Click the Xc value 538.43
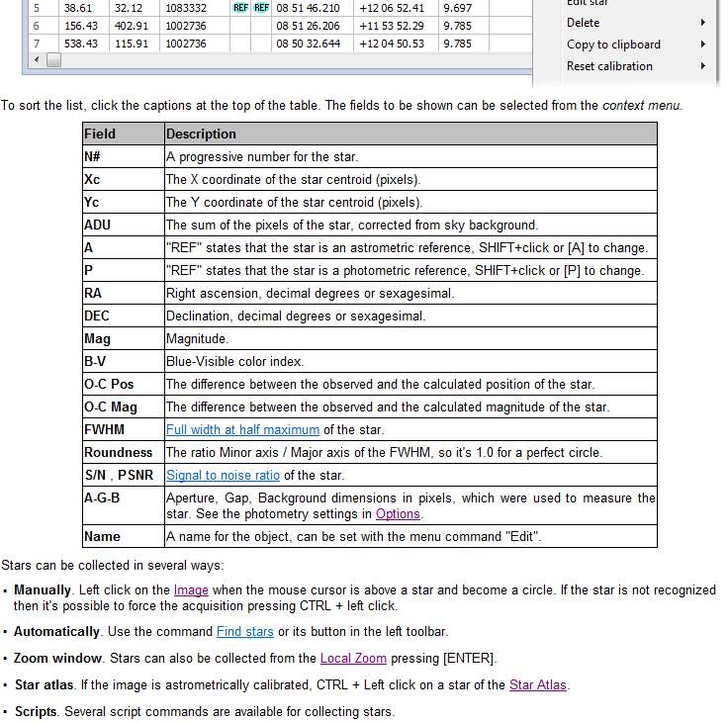Screen dimensions: 728x723 point(81,44)
